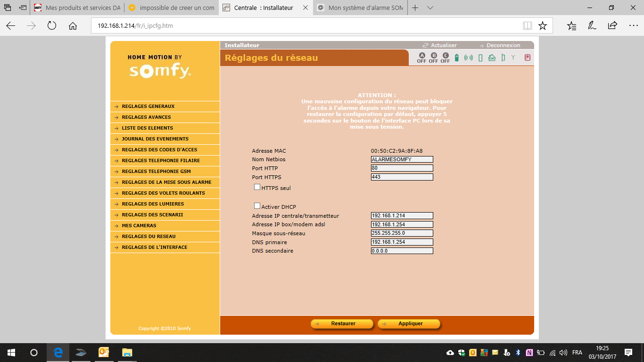
Task: Click the zone A OFF status icon
Action: (421, 58)
